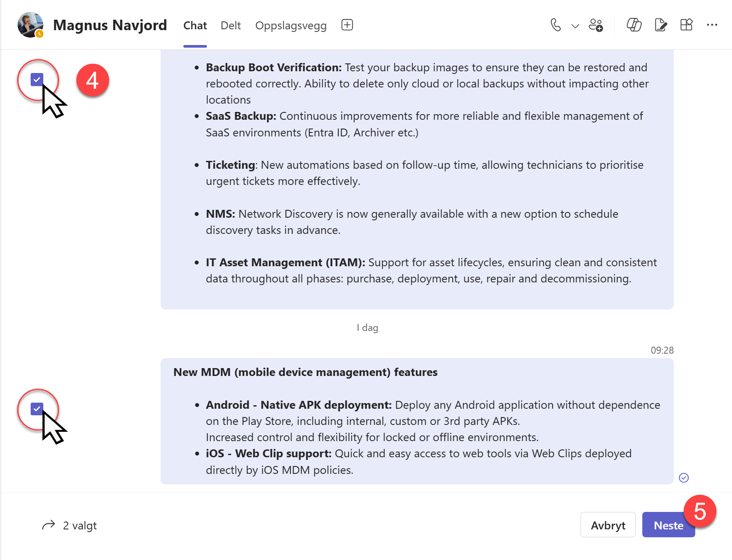Click the add a tab plus icon

[347, 24]
